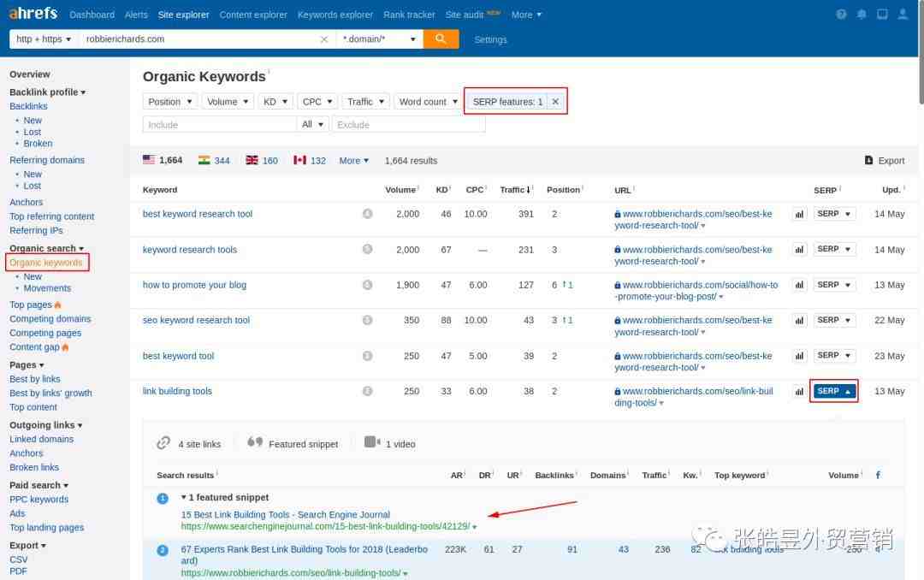Screen dimensions: 924x580
Task: Open chart icon for how to promote your blog
Action: [799, 285]
